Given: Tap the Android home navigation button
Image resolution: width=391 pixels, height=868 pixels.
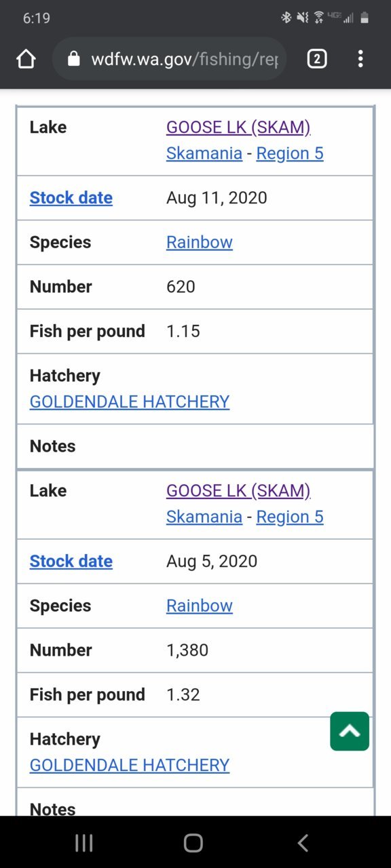Looking at the screenshot, I should tap(193, 843).
